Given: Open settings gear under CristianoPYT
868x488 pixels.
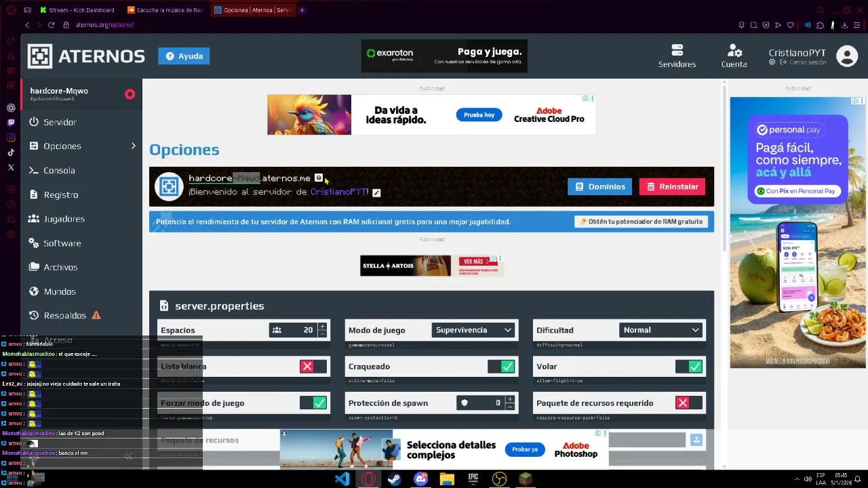Looking at the screenshot, I should (x=772, y=62).
